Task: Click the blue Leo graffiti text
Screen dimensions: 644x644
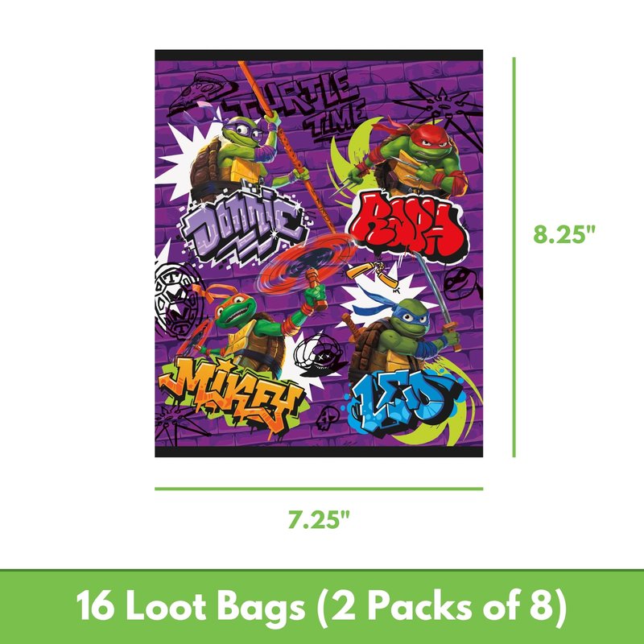Action: [x=407, y=401]
